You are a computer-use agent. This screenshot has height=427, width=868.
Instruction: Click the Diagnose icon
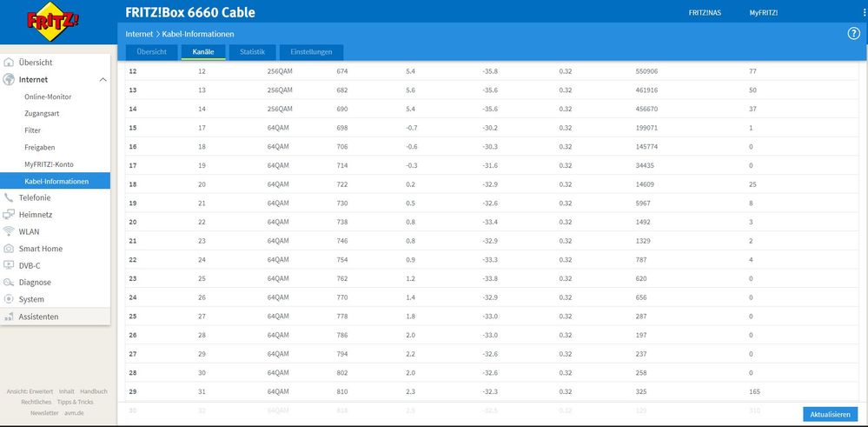point(9,283)
